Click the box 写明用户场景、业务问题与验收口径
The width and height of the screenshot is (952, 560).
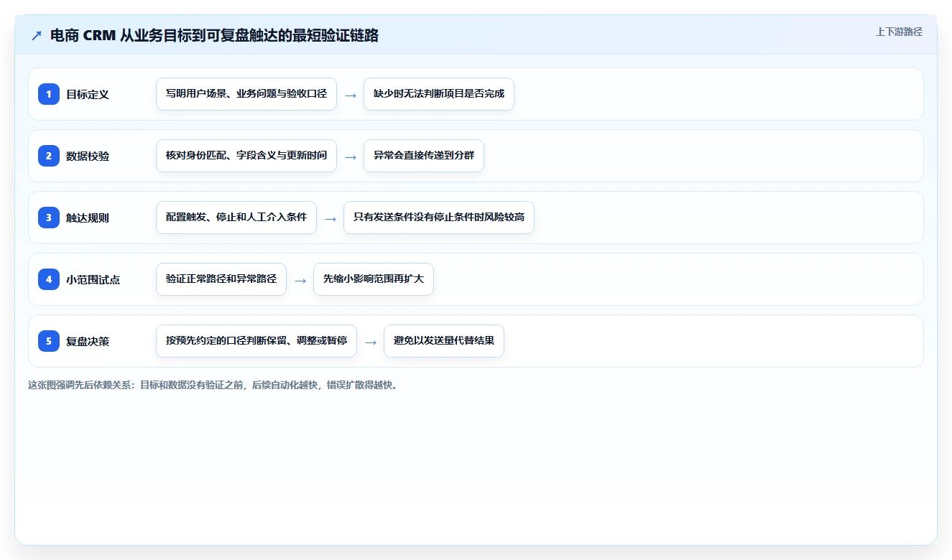pos(246,94)
